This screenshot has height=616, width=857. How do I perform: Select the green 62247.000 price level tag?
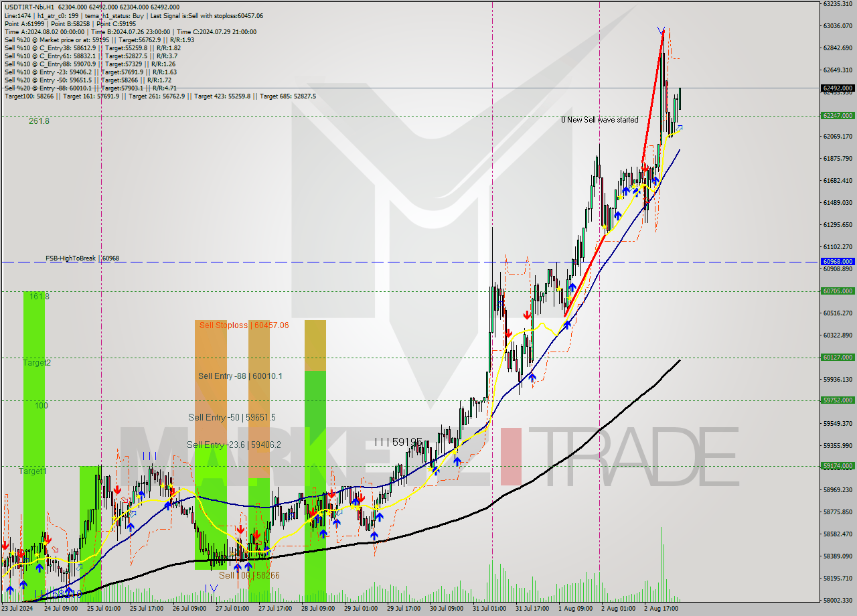pyautogui.click(x=838, y=115)
